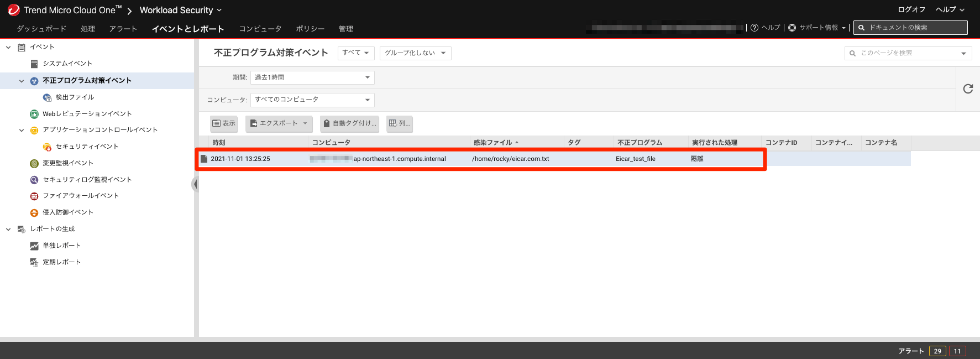Click the event row file icon
This screenshot has height=359, width=980.
click(x=204, y=159)
